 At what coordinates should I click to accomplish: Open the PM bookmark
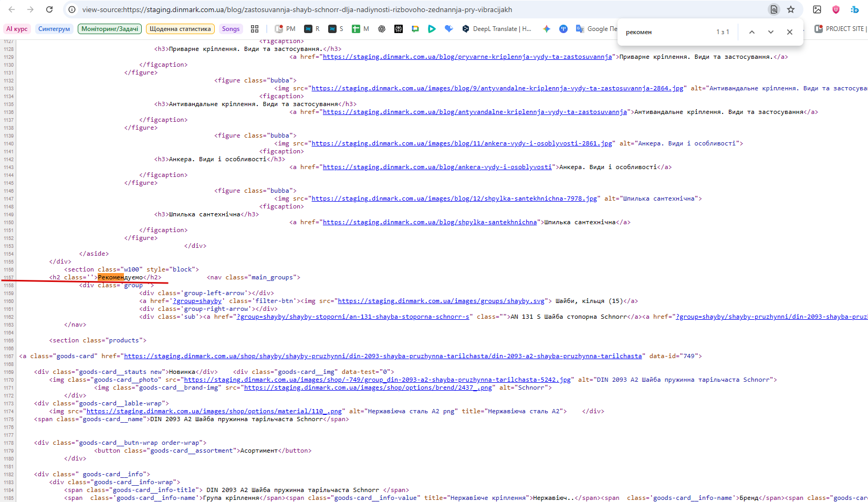(x=285, y=29)
